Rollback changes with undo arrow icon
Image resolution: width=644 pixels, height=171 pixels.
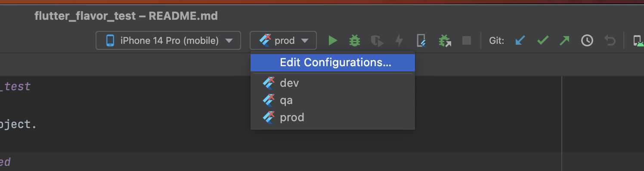pyautogui.click(x=610, y=41)
